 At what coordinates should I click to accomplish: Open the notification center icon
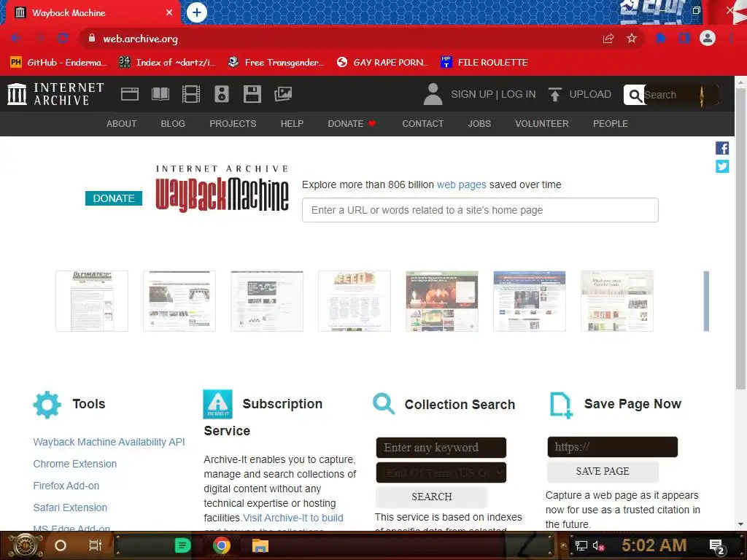(716, 546)
